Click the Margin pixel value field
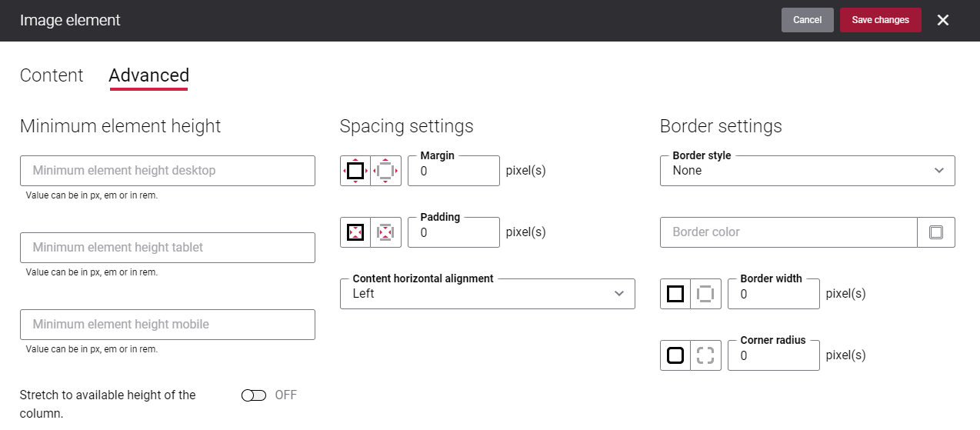This screenshot has height=430, width=980. tap(454, 171)
